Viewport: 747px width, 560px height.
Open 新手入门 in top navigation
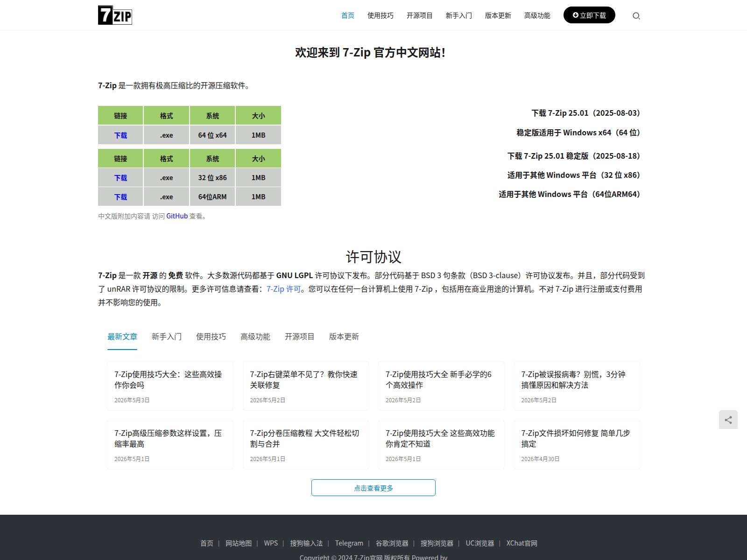point(459,15)
